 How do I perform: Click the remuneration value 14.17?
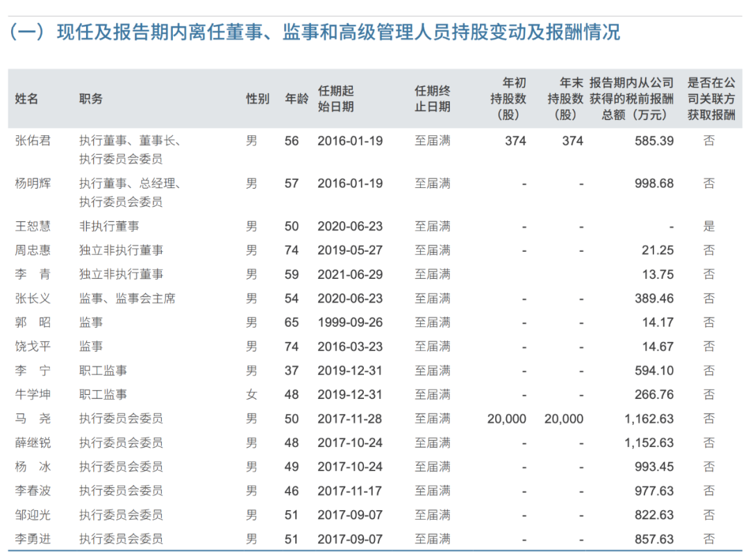click(657, 323)
